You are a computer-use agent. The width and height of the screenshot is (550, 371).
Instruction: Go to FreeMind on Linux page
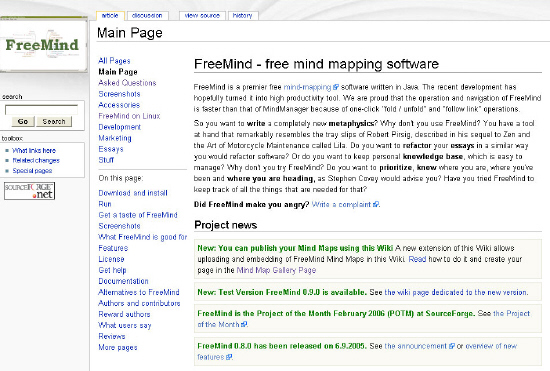click(x=129, y=116)
